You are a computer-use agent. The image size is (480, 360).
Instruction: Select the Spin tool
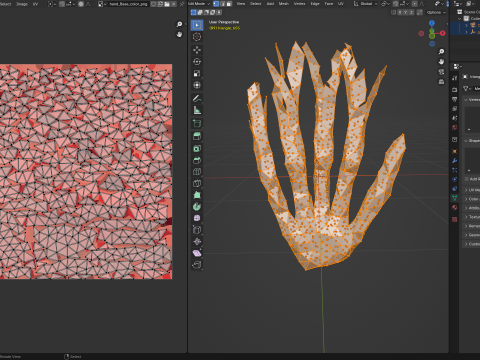(x=197, y=207)
